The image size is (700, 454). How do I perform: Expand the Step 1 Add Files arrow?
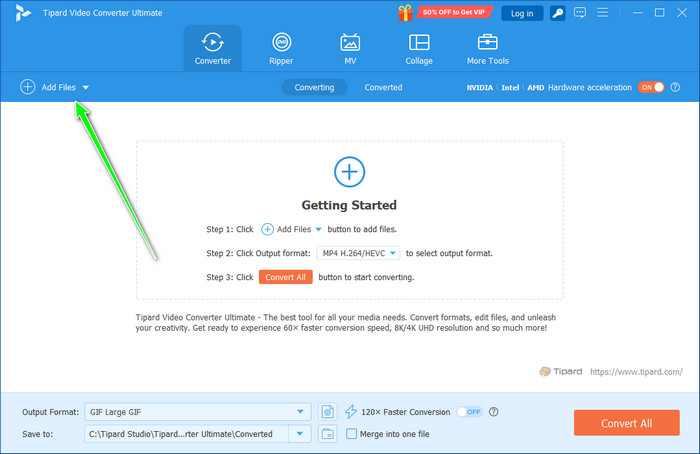318,229
